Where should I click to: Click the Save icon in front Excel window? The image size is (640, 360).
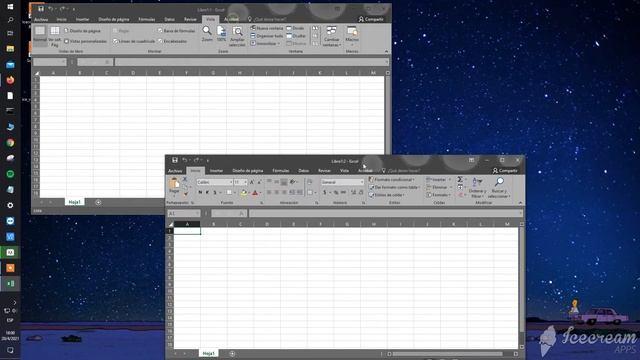pyautogui.click(x=175, y=160)
